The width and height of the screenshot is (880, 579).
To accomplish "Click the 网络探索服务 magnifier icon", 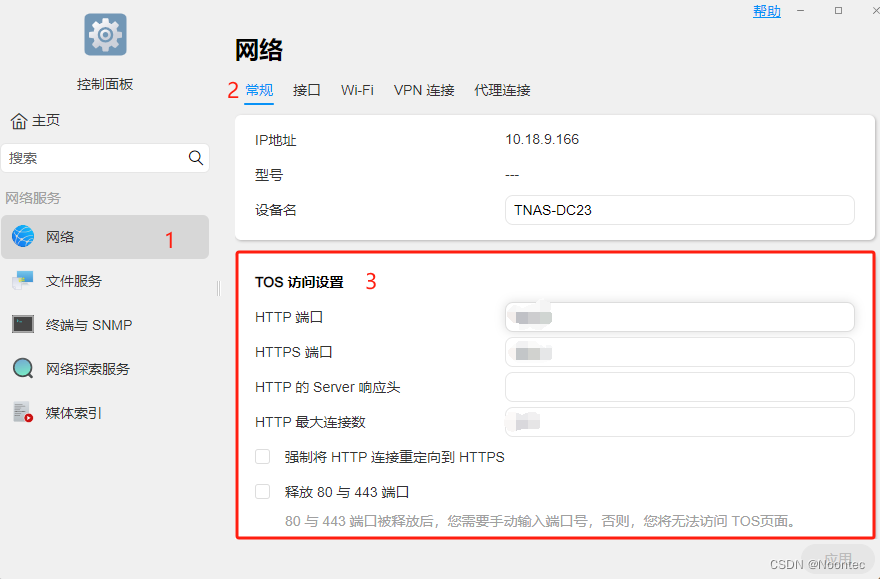I will click(x=23, y=369).
